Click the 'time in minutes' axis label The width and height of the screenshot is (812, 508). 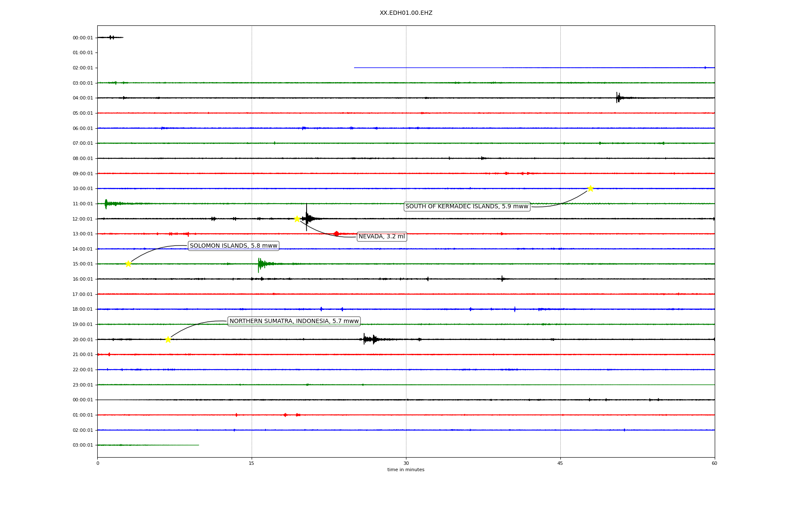[406, 470]
